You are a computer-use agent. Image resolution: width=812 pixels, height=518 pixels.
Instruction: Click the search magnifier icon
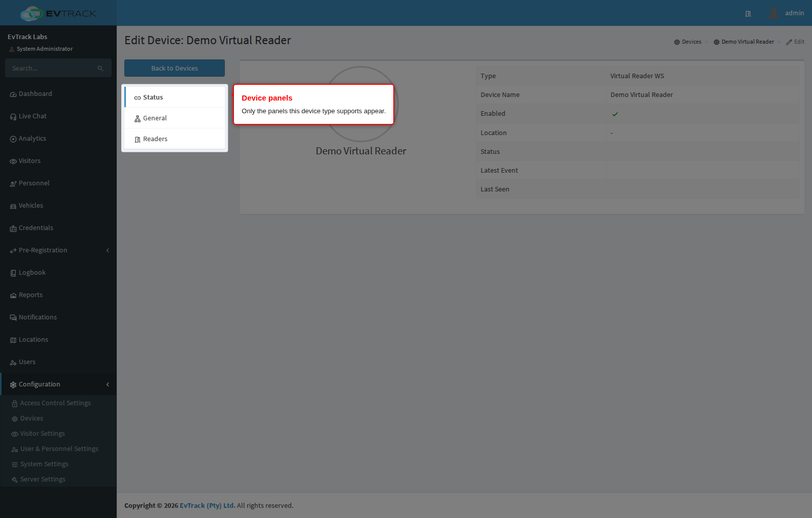tap(100, 69)
